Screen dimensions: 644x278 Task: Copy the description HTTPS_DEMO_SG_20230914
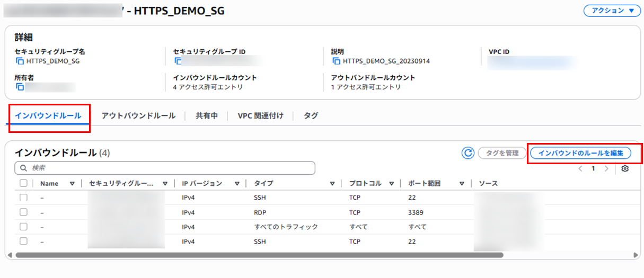(337, 61)
